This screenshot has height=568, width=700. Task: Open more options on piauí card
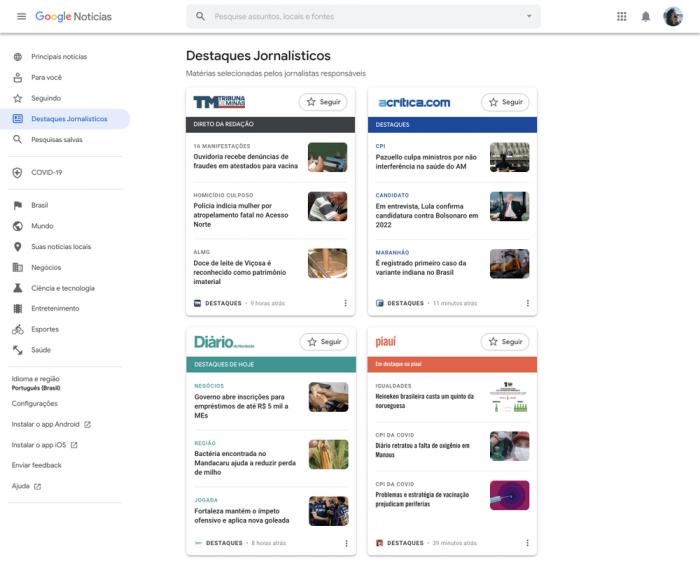[527, 543]
